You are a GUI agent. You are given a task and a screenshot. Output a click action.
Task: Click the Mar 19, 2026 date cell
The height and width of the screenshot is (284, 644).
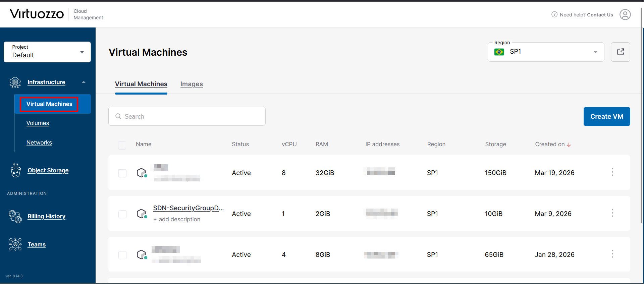(555, 173)
